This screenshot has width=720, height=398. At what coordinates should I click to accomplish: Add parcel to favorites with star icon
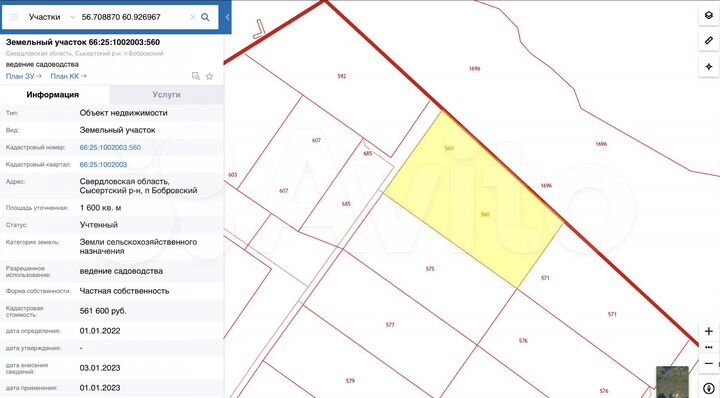(209, 76)
